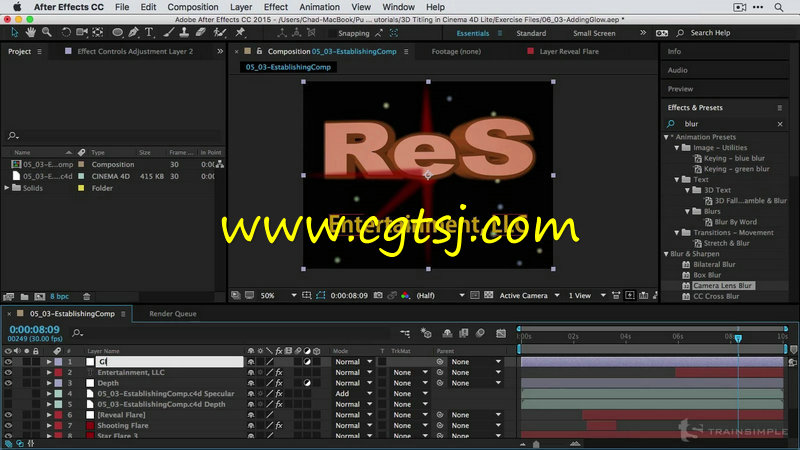
Task: Enable the Snapping checkbox
Action: pos(332,33)
